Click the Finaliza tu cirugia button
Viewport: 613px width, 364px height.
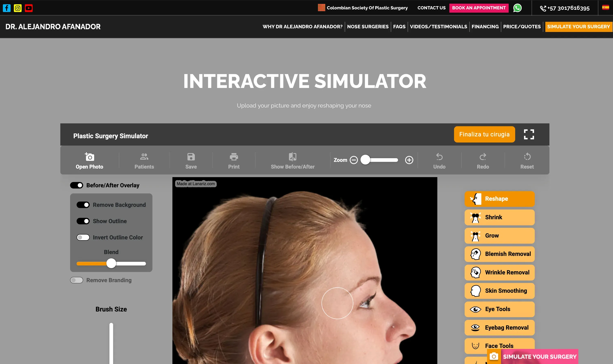click(x=484, y=134)
